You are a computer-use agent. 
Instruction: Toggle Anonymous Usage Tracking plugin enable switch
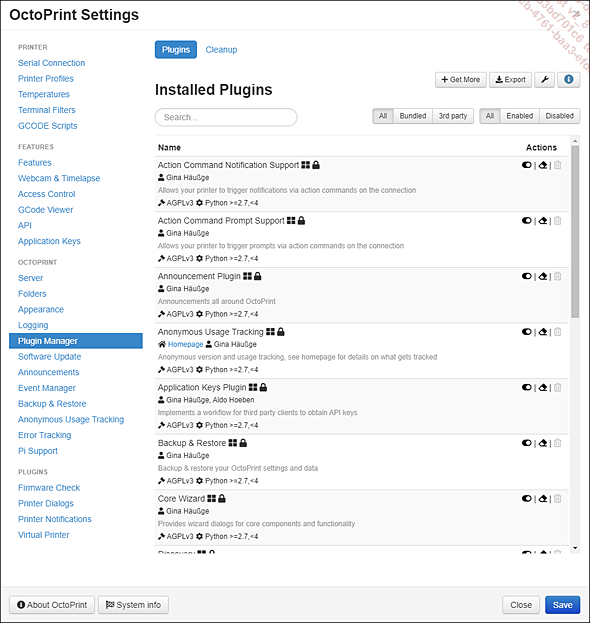(x=527, y=332)
